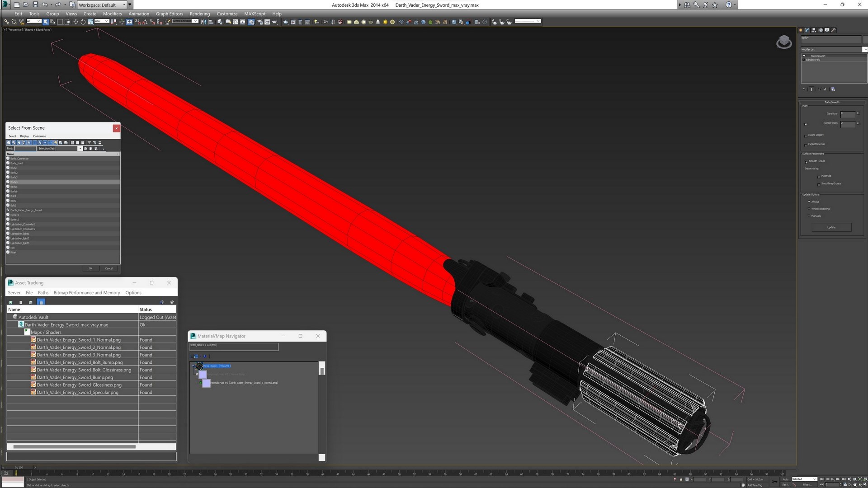The image size is (868, 488).
Task: Toggle the Angle Snap tool
Action: 145,22
